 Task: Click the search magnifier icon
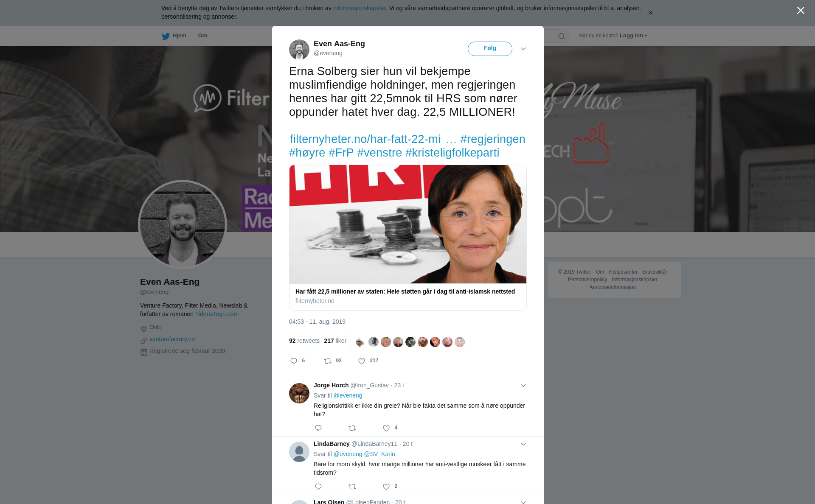click(562, 36)
